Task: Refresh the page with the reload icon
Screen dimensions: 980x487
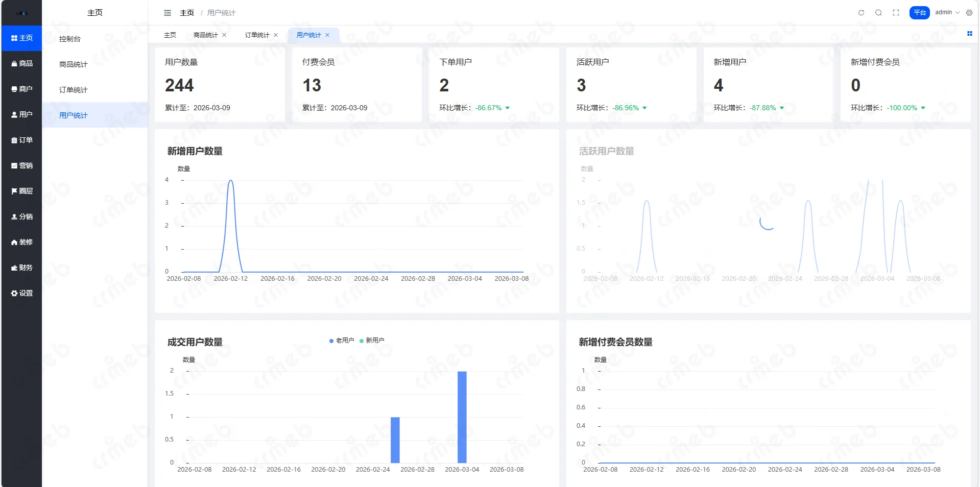Action: [861, 13]
